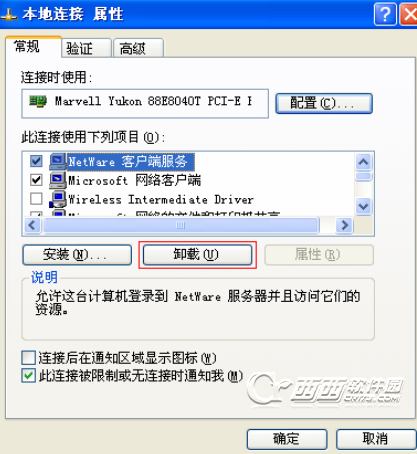417x454 pixels.
Task: Click the list scroll down arrow
Action: 363,207
